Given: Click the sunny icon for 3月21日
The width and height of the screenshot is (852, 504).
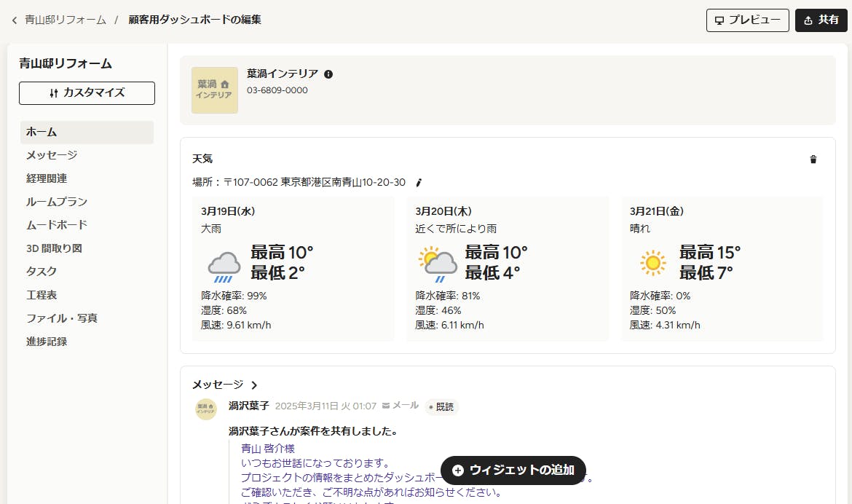Looking at the screenshot, I should point(653,263).
